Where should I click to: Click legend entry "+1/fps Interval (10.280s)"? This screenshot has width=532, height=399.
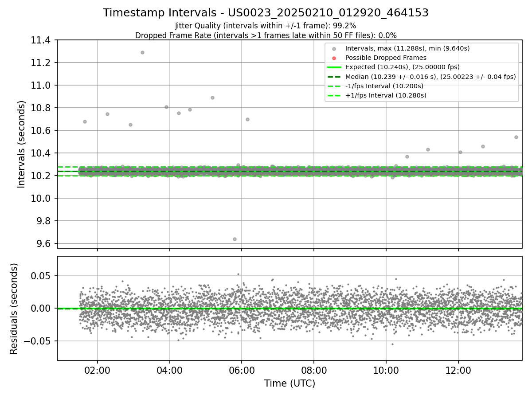coord(386,95)
